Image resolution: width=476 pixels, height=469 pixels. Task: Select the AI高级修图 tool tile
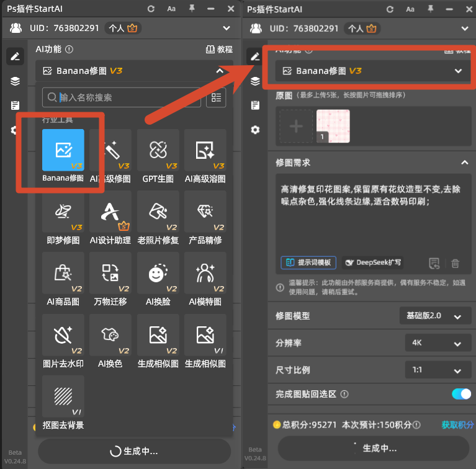(110, 150)
